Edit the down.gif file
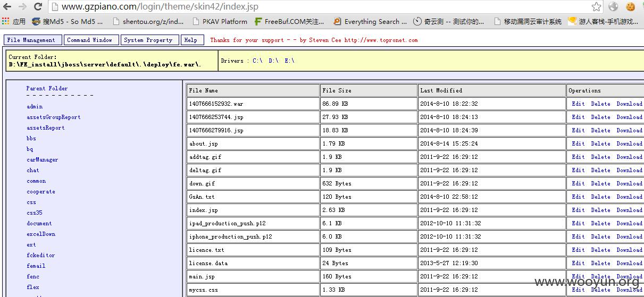Viewport: 644px width, 297px height. 578,184
